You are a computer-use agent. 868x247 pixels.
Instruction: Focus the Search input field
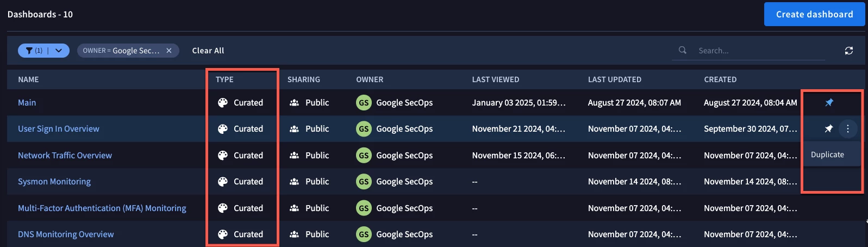761,51
